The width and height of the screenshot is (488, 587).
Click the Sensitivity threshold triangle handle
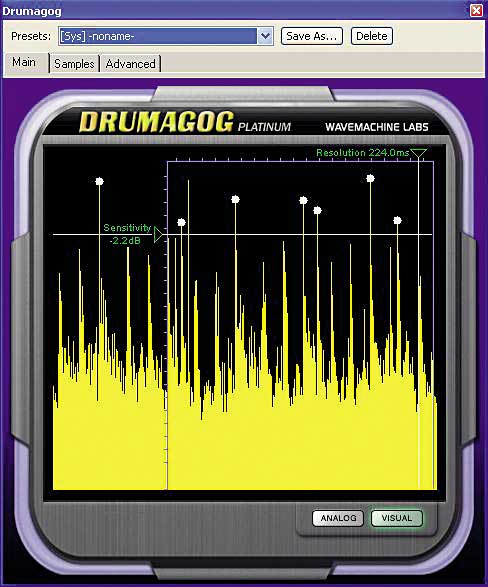[x=159, y=235]
